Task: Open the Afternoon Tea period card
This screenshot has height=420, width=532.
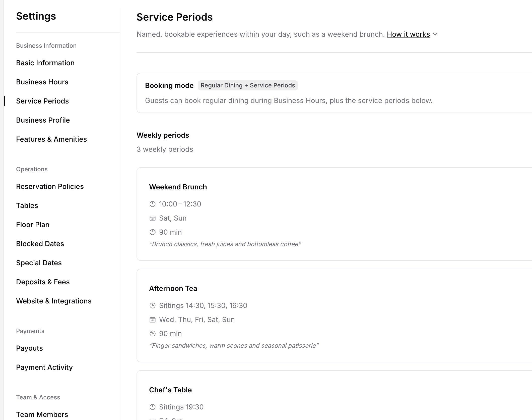Action: click(334, 316)
